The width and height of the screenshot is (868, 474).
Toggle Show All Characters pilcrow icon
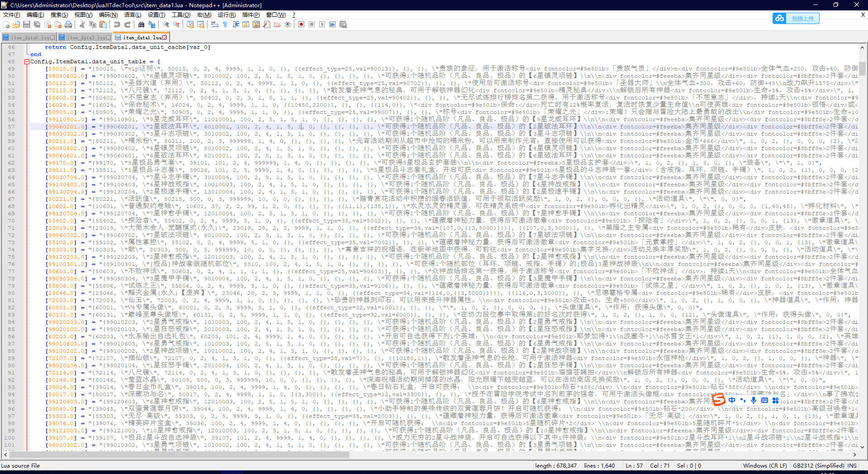[x=225, y=24]
